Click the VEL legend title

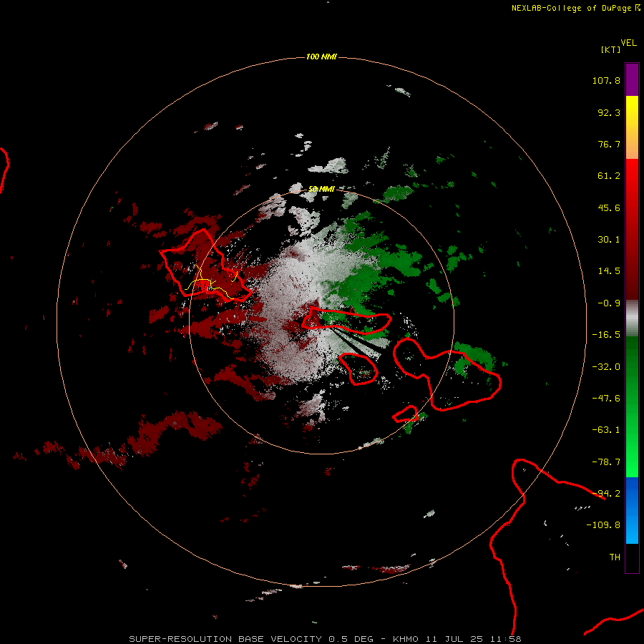coord(628,43)
